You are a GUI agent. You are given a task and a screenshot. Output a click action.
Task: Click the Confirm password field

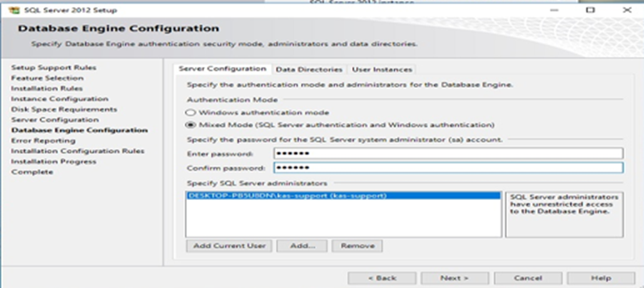pos(448,168)
